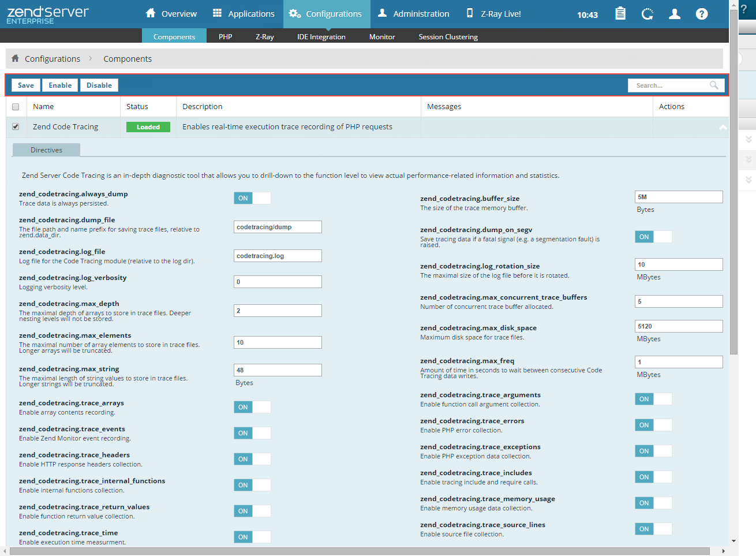
Task: Toggle zend_codetracing.always_dump switch
Action: tap(252, 198)
